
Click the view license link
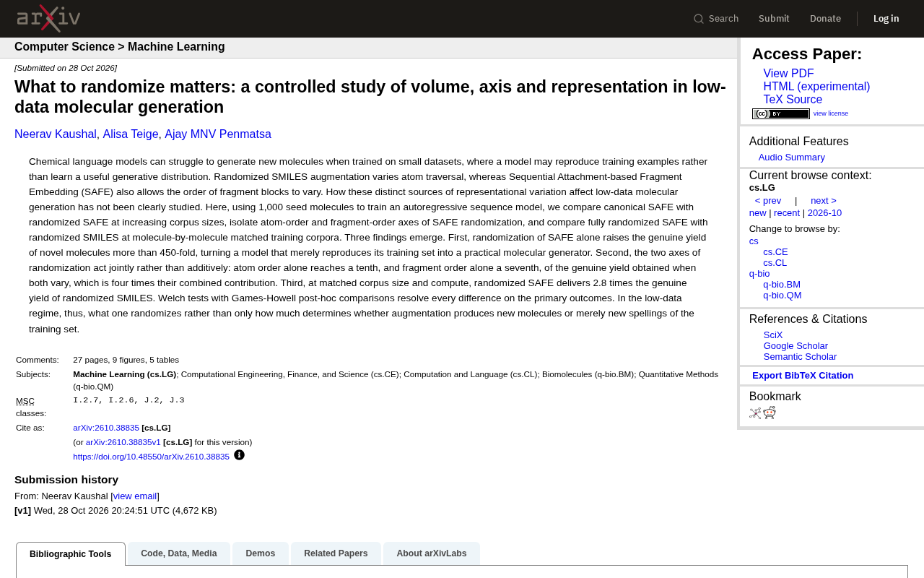831,113
